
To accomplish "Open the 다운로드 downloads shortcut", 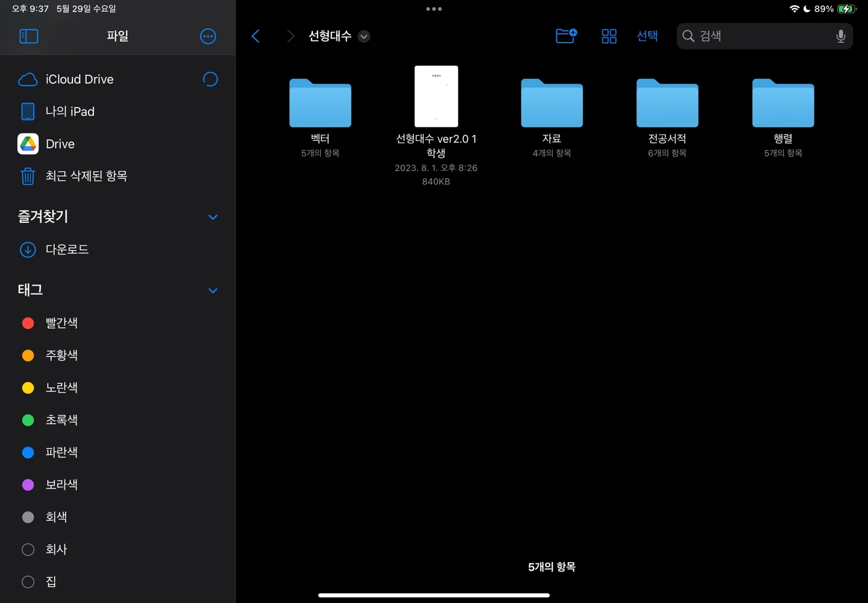I will 67,249.
